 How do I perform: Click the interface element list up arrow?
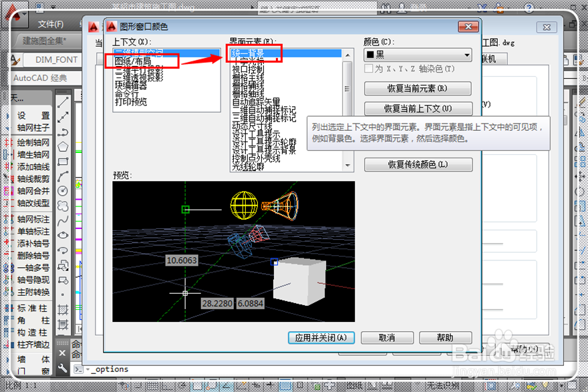pos(347,55)
